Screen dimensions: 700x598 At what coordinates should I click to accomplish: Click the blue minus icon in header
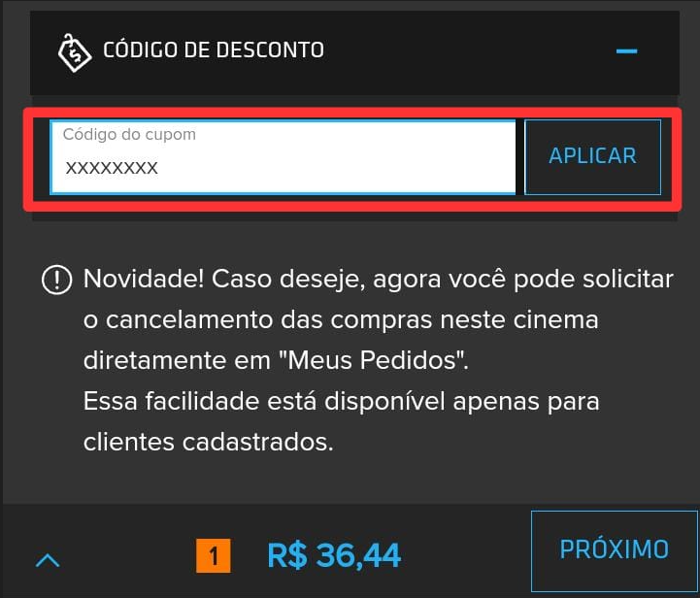click(x=626, y=50)
